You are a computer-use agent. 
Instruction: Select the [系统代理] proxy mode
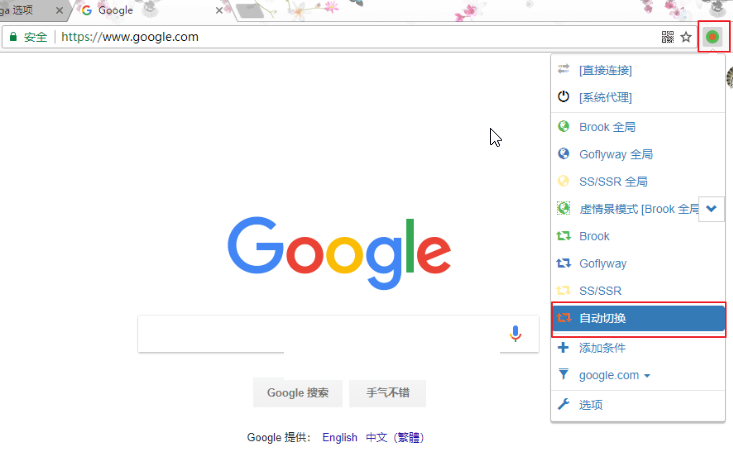pyautogui.click(x=638, y=97)
